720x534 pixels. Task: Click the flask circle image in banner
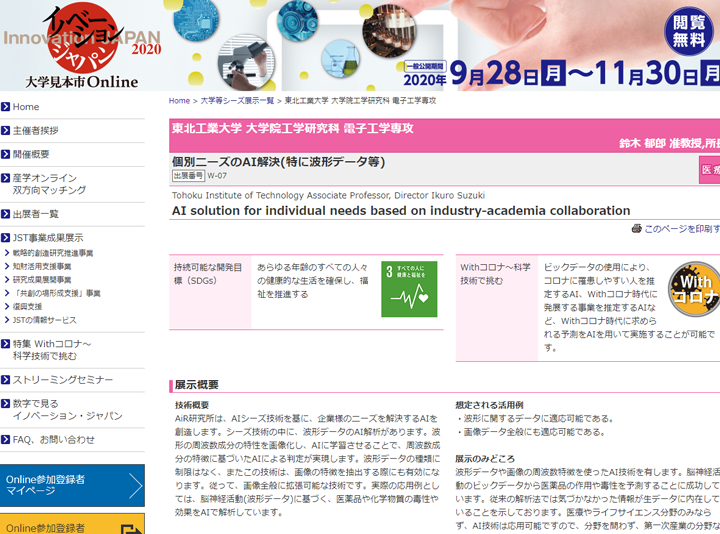[341, 59]
